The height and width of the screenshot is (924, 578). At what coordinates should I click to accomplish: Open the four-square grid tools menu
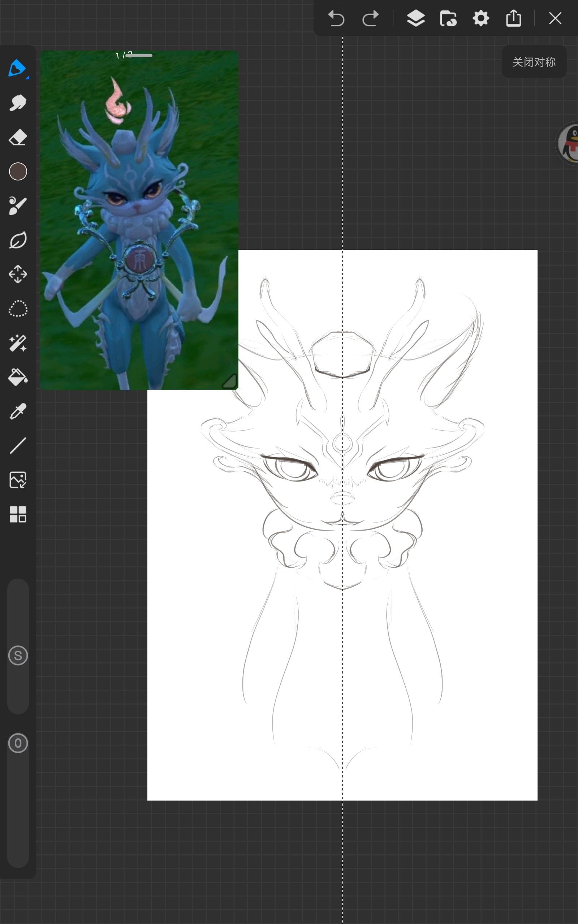pos(18,514)
